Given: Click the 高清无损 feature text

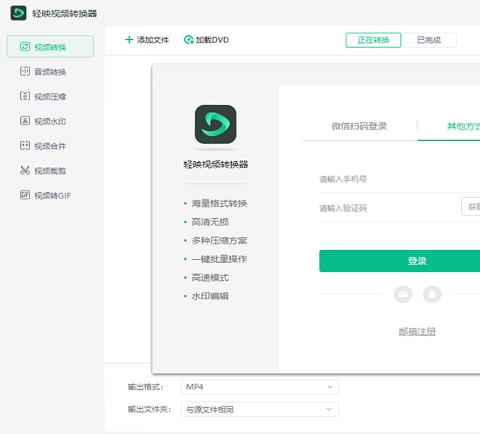Looking at the screenshot, I should tap(210, 222).
